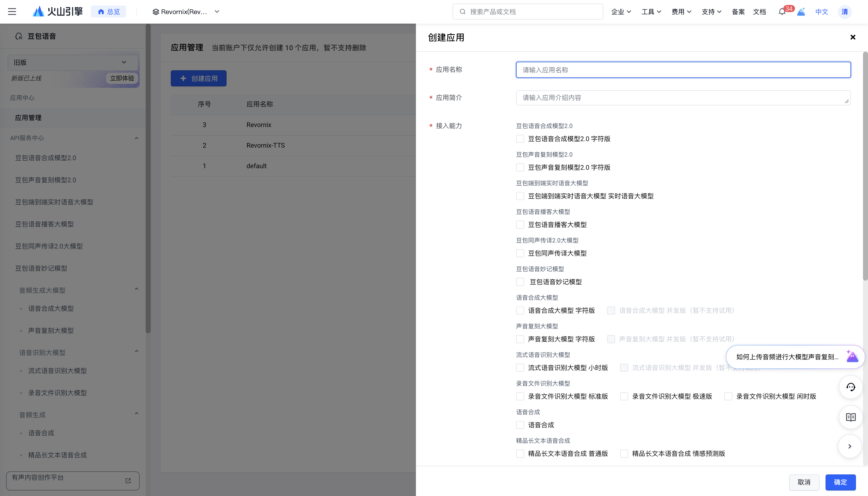The image size is (868, 496).
Task: Focus the 应用简介 text area
Action: tap(683, 98)
